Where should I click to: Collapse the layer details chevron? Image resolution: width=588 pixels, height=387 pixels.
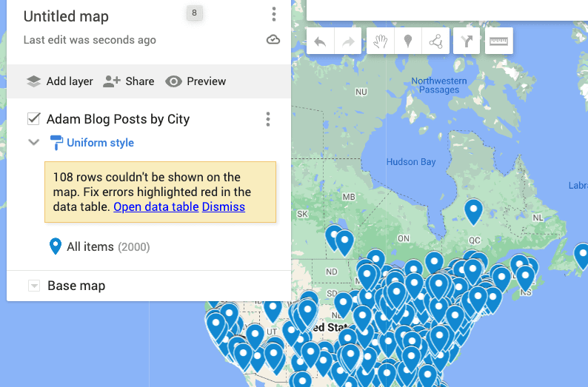tap(33, 143)
